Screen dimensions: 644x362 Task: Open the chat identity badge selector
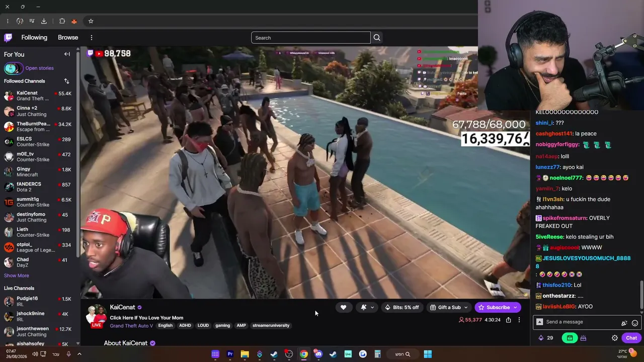[x=540, y=322]
